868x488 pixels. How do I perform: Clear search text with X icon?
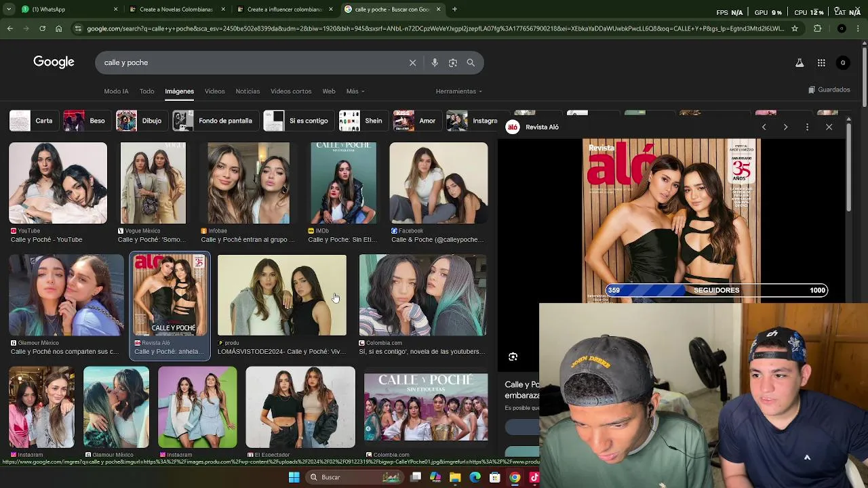pos(412,62)
